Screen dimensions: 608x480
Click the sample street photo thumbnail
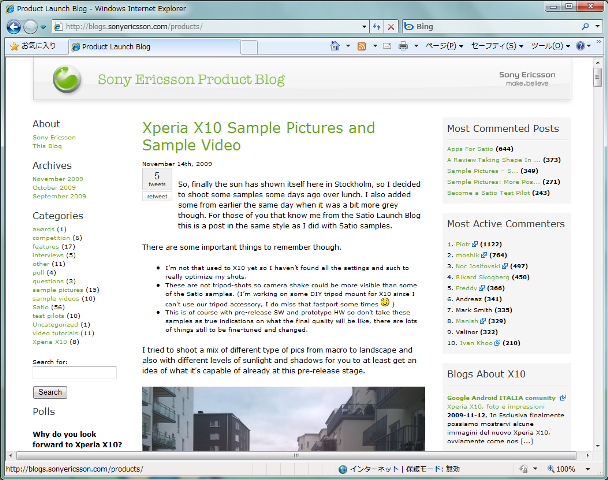(283, 419)
